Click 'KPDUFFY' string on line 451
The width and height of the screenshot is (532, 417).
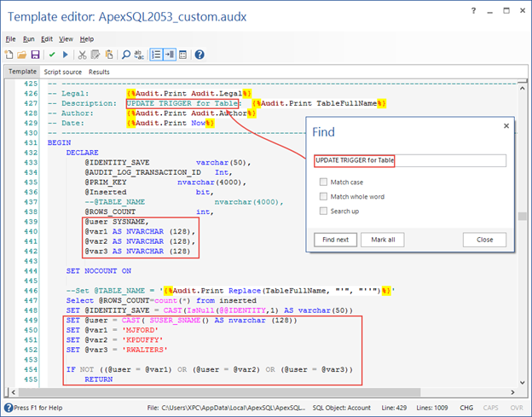(143, 339)
